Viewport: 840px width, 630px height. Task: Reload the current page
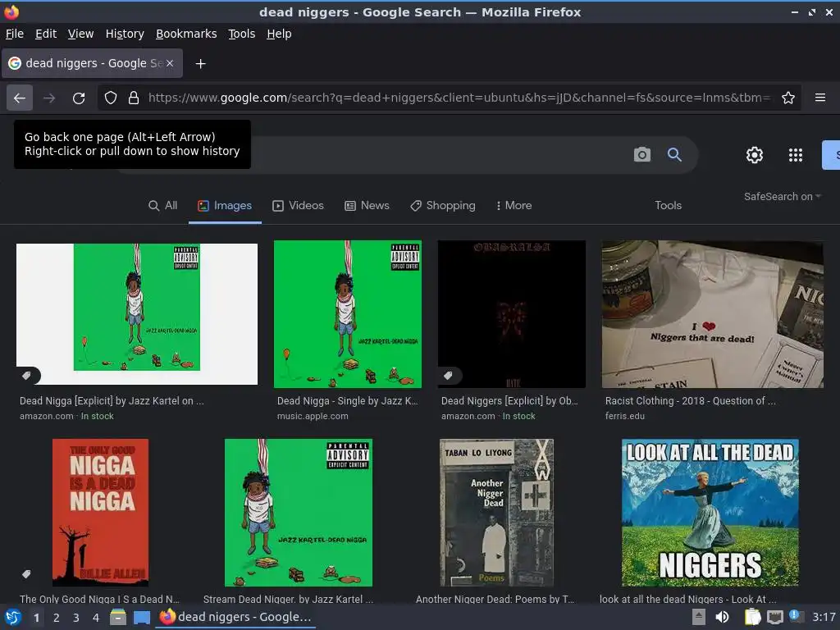79,98
